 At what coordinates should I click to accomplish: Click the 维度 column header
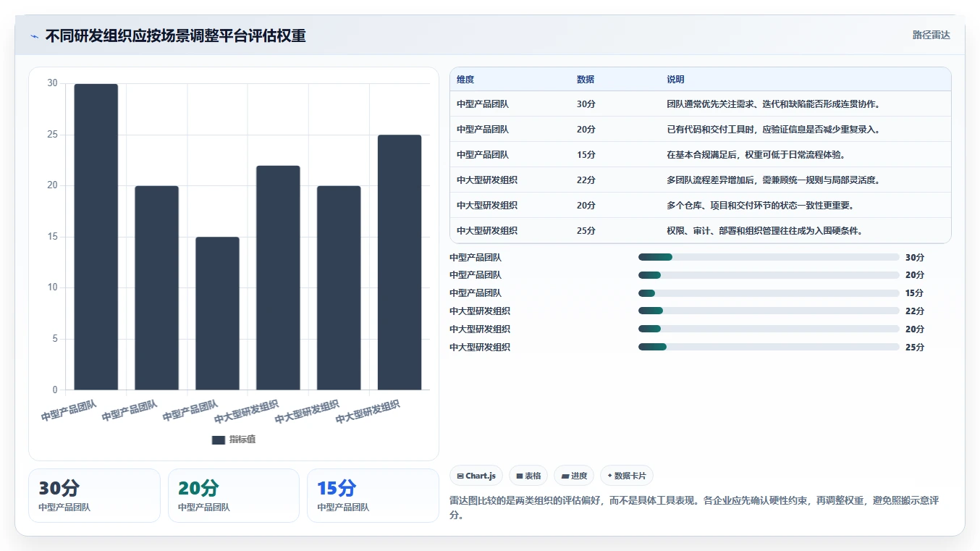465,80
